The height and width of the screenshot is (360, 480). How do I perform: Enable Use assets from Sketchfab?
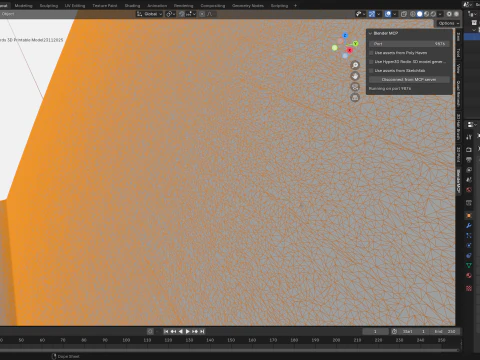(x=371, y=71)
